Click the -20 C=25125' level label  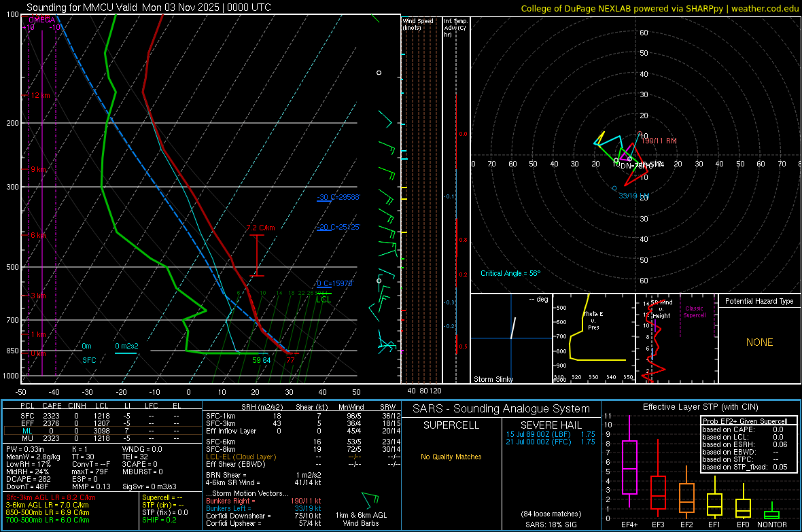click(x=338, y=227)
